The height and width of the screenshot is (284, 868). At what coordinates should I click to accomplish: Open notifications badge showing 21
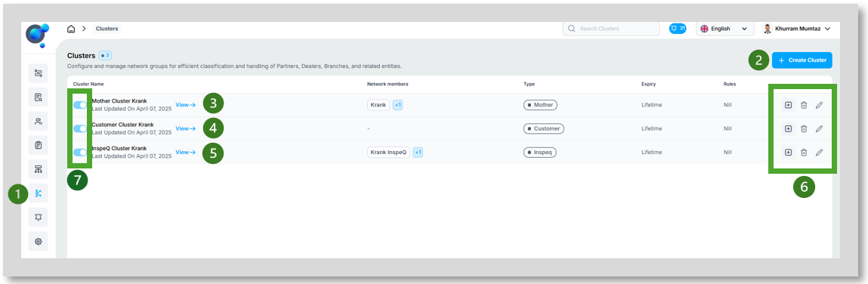coord(678,28)
